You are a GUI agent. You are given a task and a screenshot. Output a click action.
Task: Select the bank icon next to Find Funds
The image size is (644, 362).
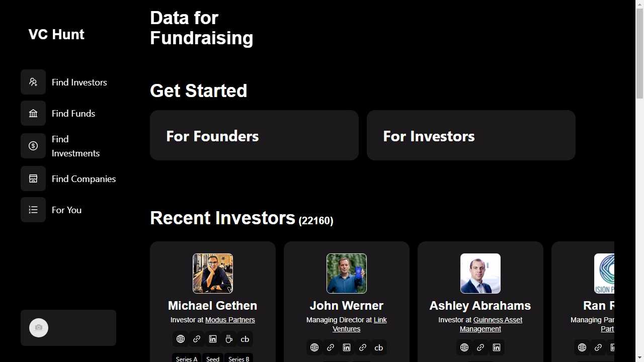[33, 113]
